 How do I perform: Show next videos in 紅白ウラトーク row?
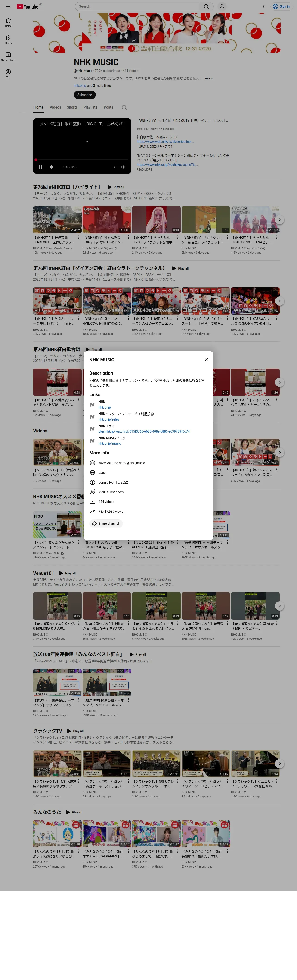click(279, 301)
